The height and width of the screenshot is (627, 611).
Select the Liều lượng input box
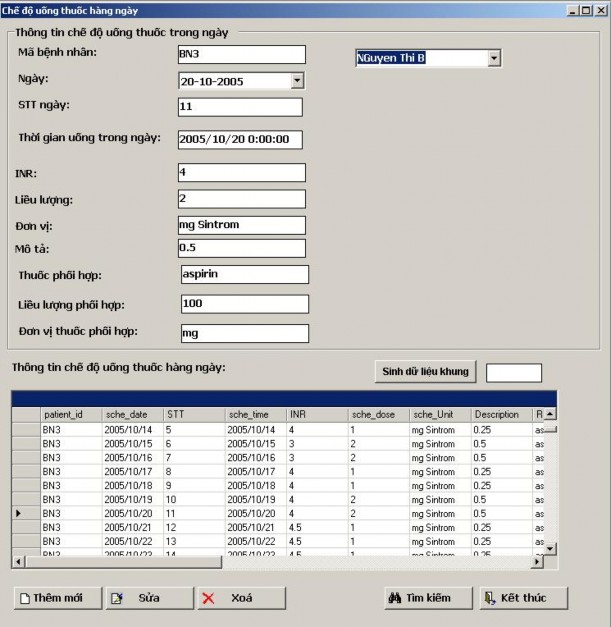(240, 198)
